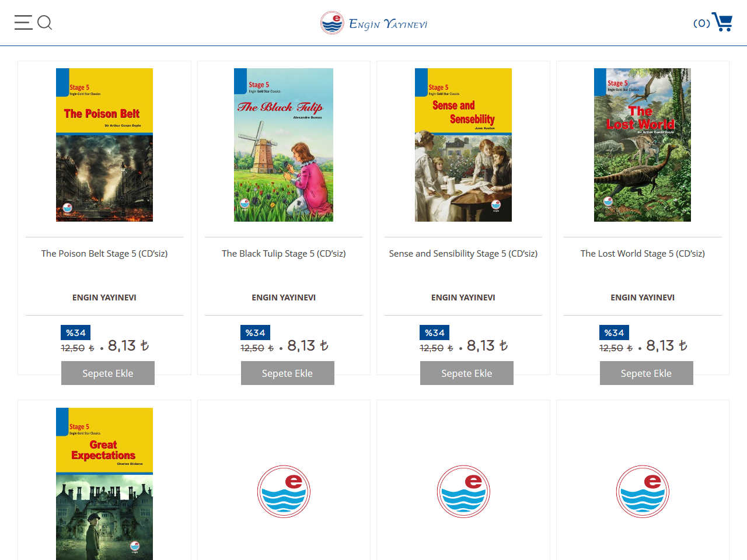
Task: Click ENGIN YAYINEVI under Sense and Sensibility
Action: (463, 297)
